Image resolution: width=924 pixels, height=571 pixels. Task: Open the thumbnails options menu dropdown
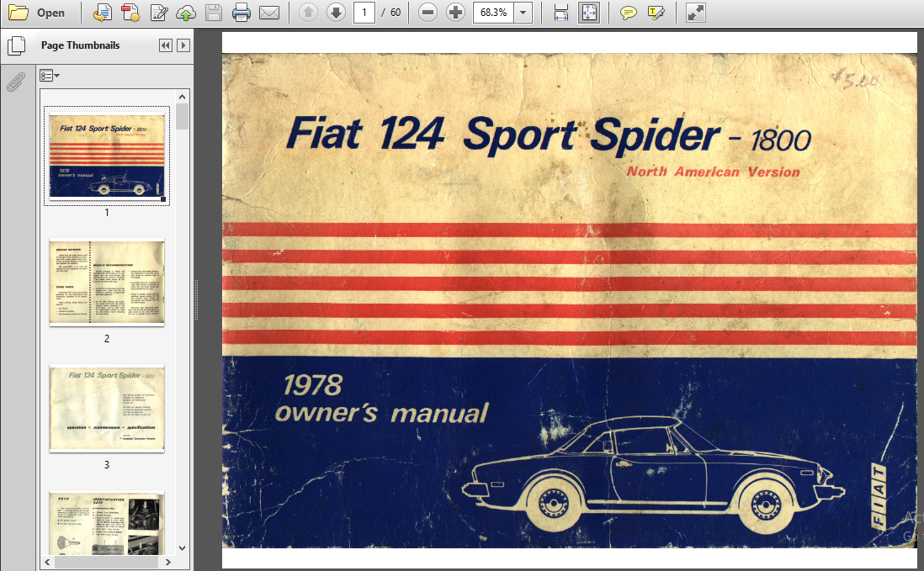click(50, 76)
